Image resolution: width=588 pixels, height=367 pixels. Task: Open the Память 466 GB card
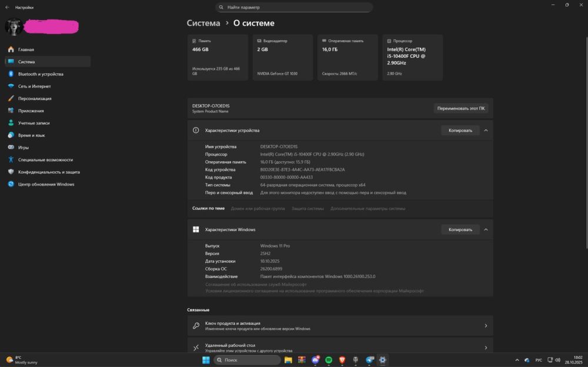tap(218, 58)
